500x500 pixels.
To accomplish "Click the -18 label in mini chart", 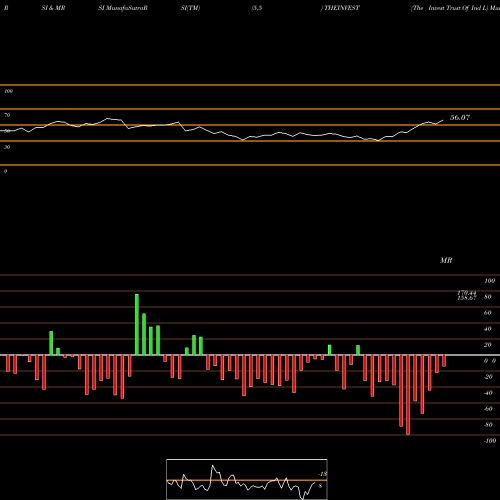I will tap(323, 474).
